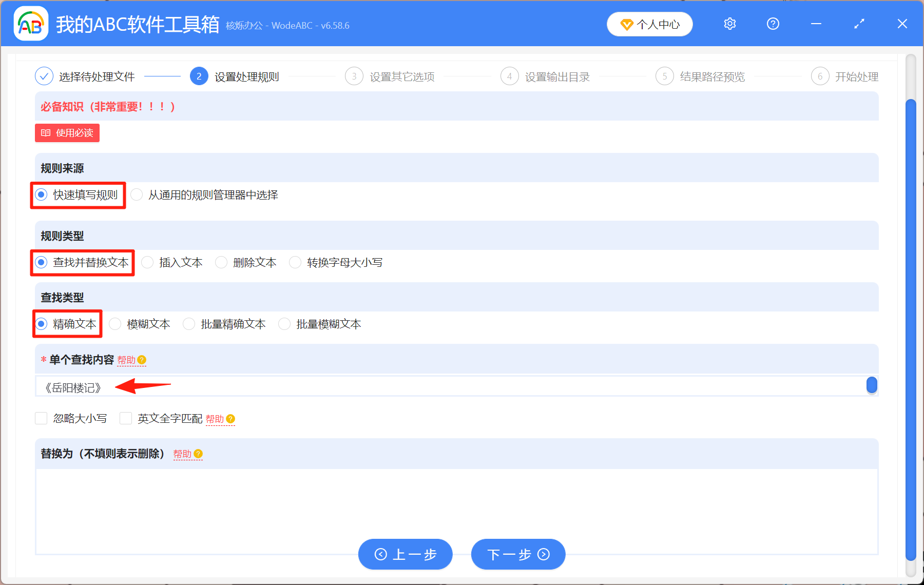The image size is (924, 585).
Task: Select the 插入文本 rule type
Action: coord(147,262)
